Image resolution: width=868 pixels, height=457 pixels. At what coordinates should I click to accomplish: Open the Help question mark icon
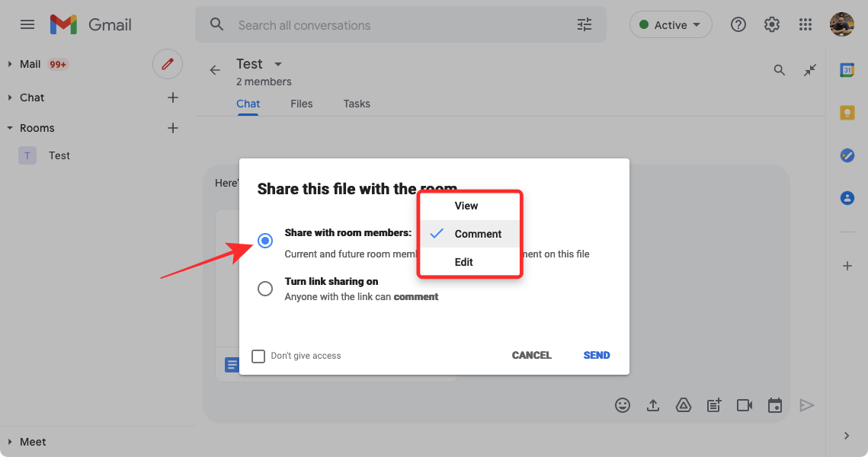[x=738, y=25]
